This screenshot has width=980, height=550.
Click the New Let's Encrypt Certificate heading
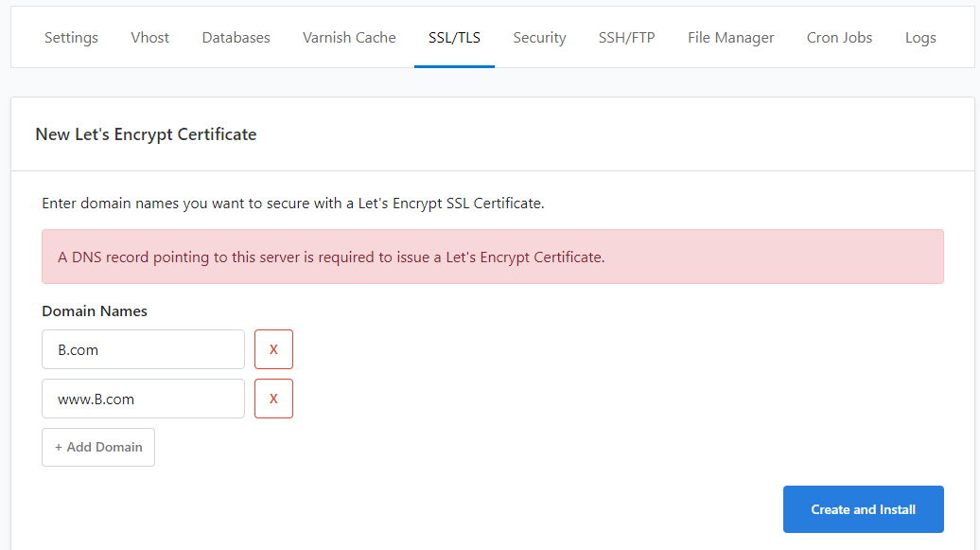pyautogui.click(x=146, y=134)
